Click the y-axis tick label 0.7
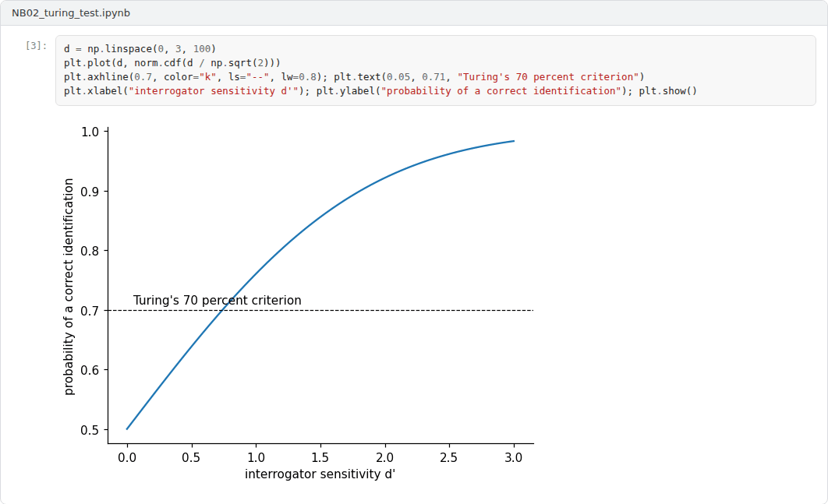The image size is (828, 504). click(x=90, y=311)
